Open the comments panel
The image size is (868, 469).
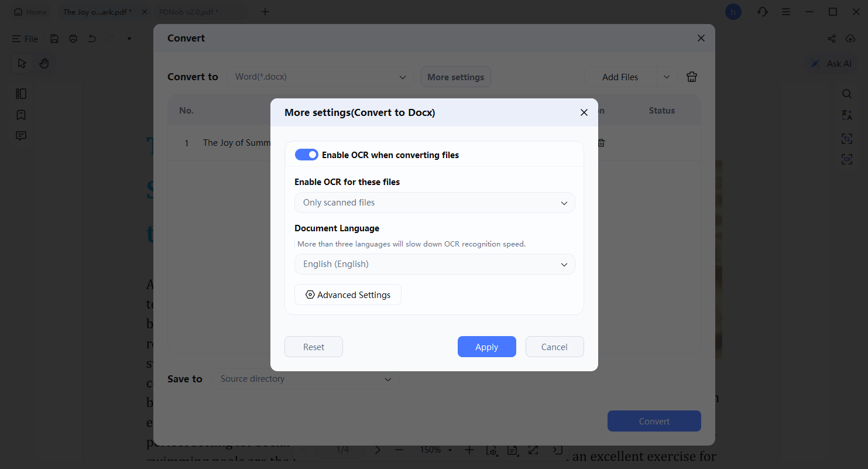click(x=21, y=135)
